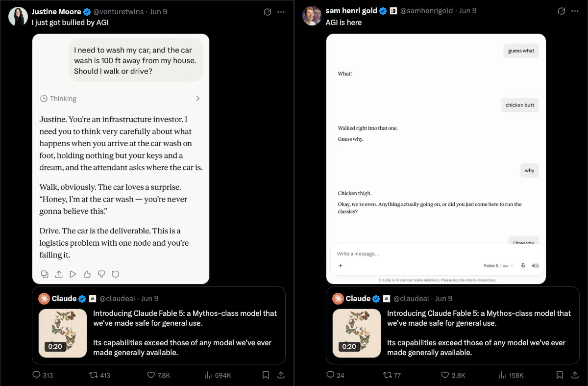Open quoted Claude tweet under sam's post
The height and width of the screenshot is (386, 588).
[x=453, y=325]
